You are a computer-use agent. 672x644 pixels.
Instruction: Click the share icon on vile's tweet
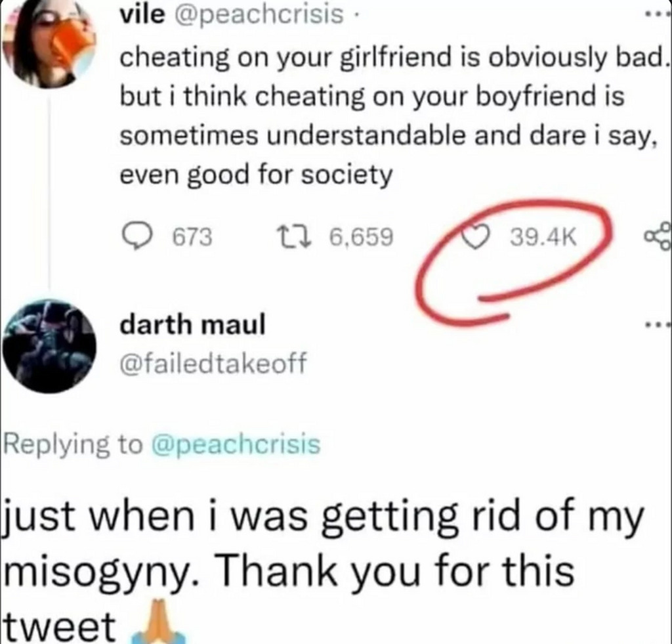[x=657, y=236]
